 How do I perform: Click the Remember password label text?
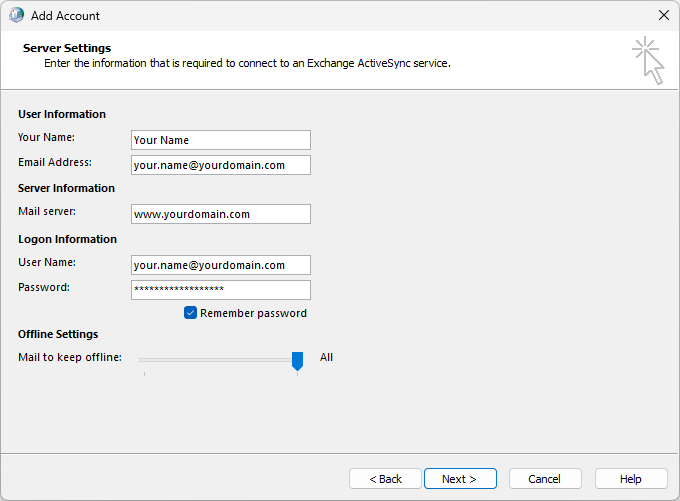(253, 313)
